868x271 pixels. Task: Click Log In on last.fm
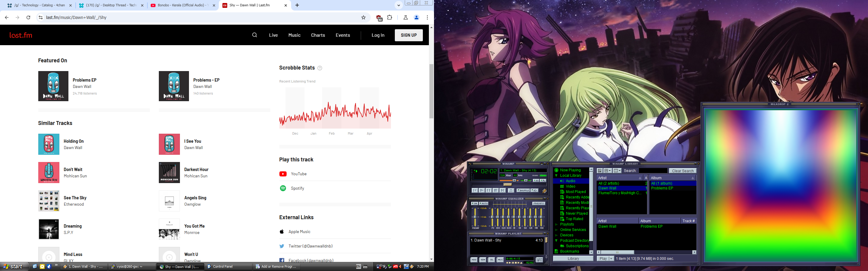pyautogui.click(x=378, y=35)
